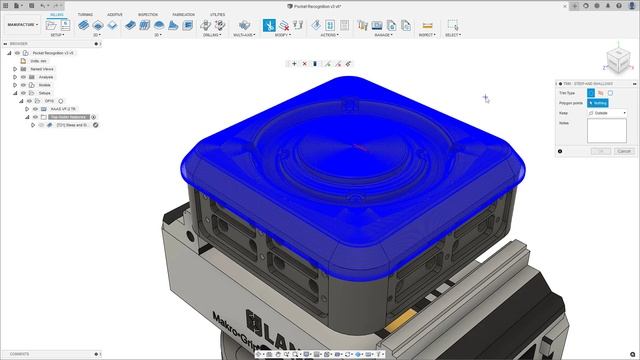Switch to the Utilities tab
This screenshot has height=360, width=640.
pos(218,14)
